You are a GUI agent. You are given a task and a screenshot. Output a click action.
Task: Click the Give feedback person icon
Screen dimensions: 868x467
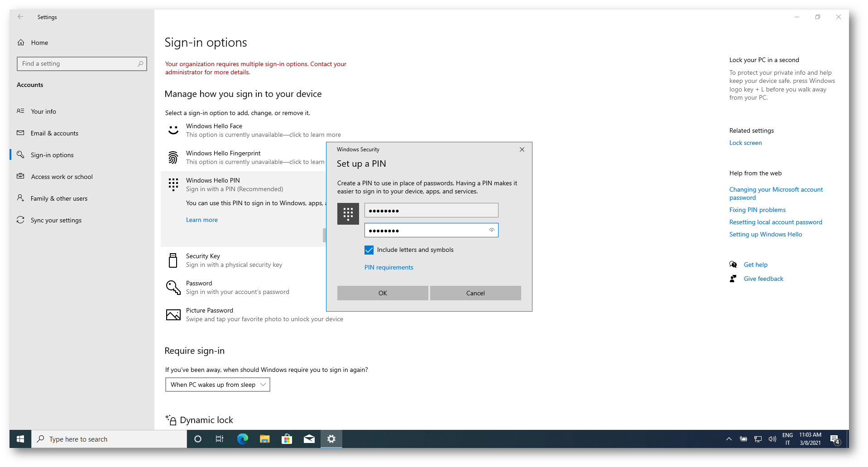(733, 279)
